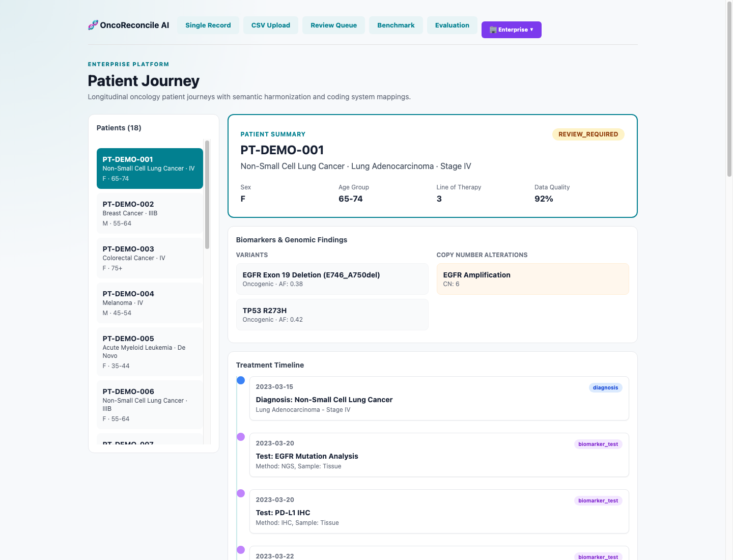Select the Evaluation tab
This screenshot has width=733, height=560.
[x=452, y=25]
